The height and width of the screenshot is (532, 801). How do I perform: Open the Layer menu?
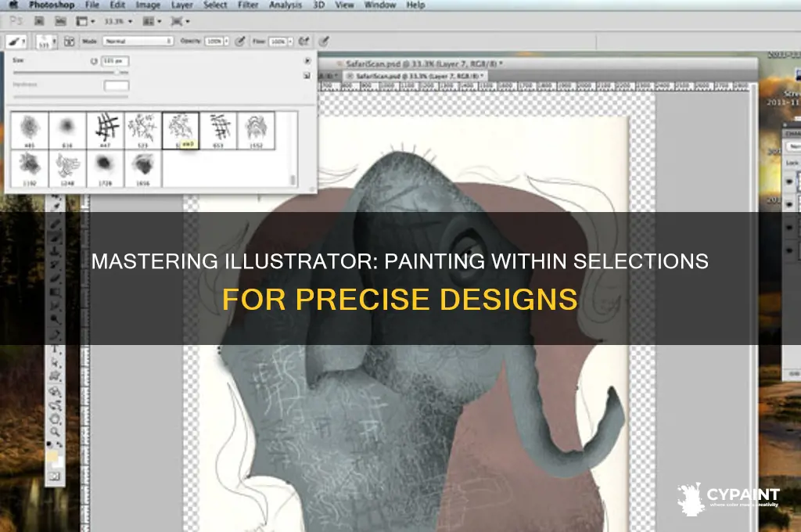(x=181, y=5)
